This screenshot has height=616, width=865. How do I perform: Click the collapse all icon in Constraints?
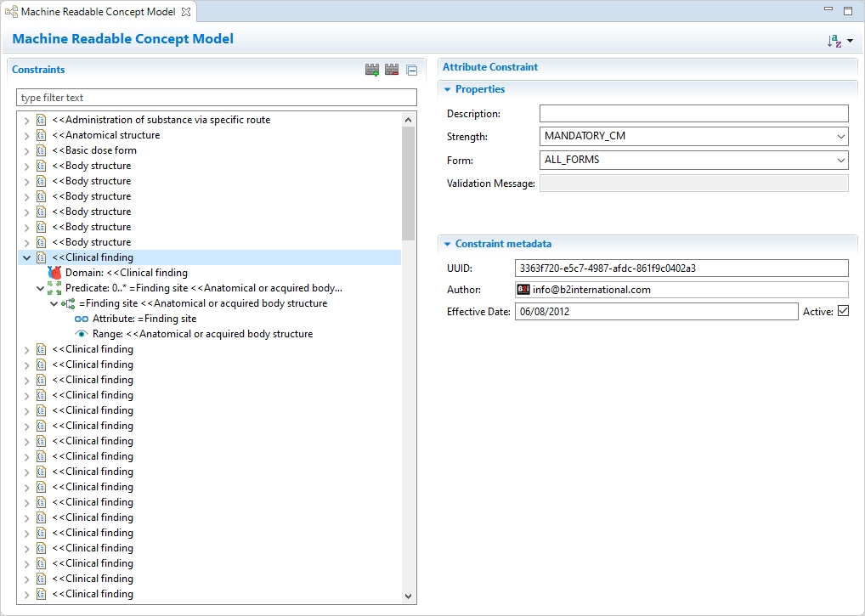pyautogui.click(x=411, y=71)
